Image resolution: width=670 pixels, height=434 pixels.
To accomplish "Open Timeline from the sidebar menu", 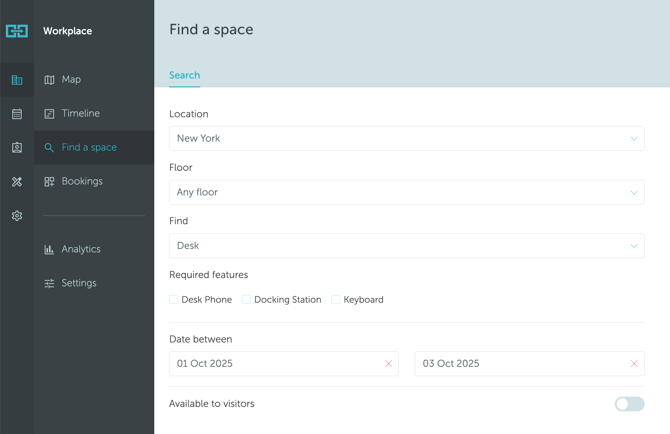I will point(80,114).
